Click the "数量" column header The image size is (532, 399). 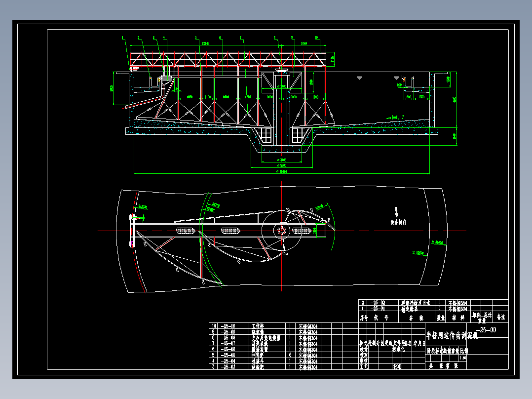point(441,318)
